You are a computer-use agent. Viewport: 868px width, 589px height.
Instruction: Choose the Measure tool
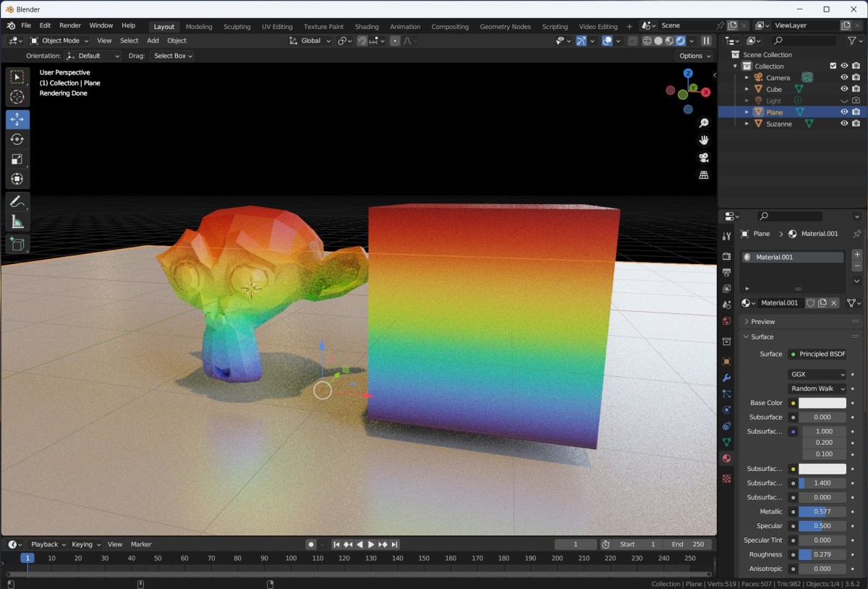coord(17,222)
